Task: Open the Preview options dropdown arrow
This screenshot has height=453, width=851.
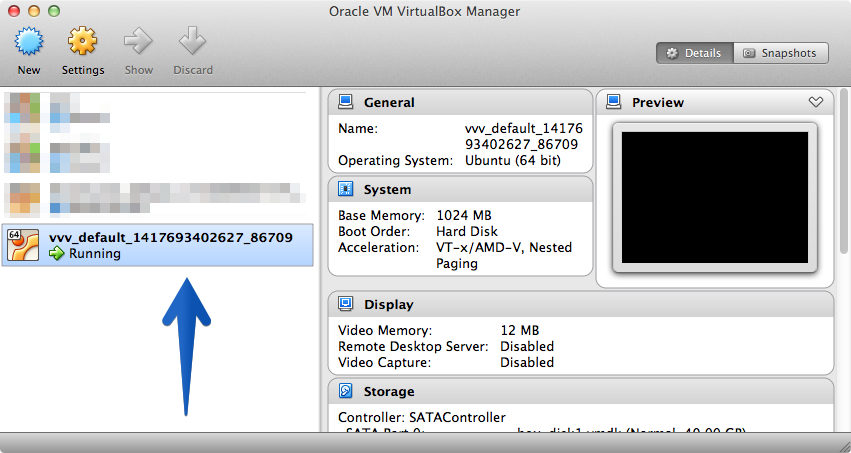Action: [x=816, y=102]
